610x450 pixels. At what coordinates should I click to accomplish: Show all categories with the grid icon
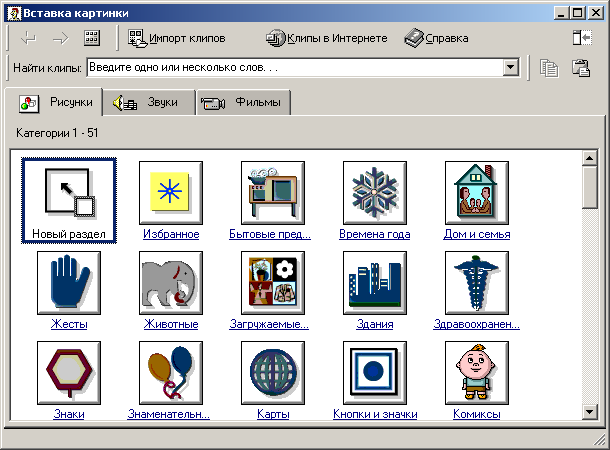point(92,38)
